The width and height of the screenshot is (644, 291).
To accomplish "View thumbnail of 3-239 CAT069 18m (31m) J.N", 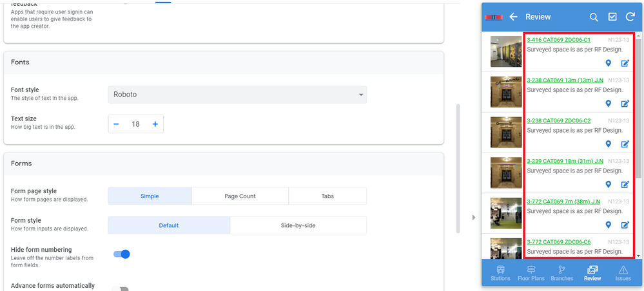I will (x=506, y=173).
